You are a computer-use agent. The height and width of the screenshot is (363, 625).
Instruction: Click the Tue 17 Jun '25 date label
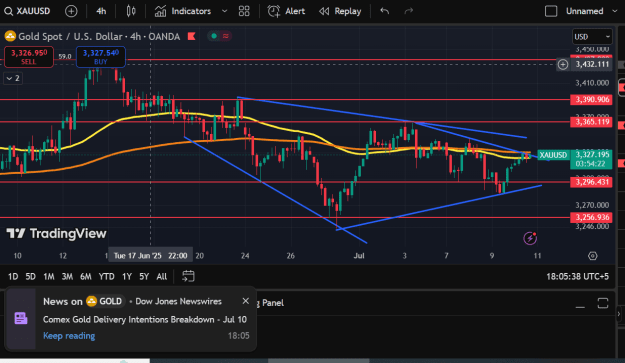tap(150, 255)
